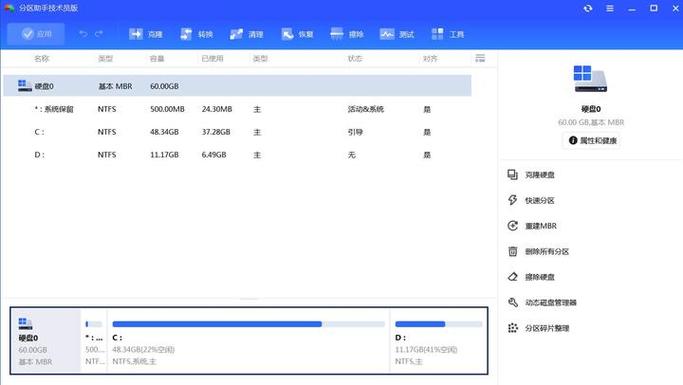This screenshot has height=385, width=683.
Task: Choose 克隆硬盘 text link in side panel
Action: click(x=540, y=175)
